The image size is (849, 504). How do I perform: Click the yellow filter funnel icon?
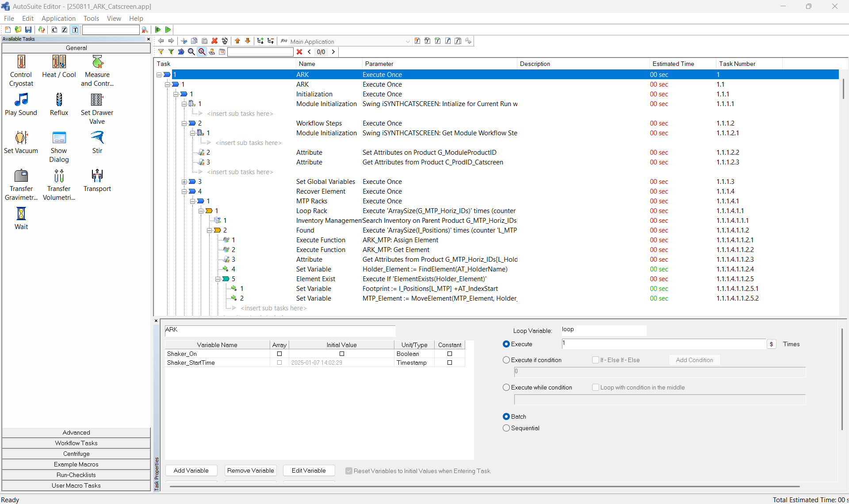click(161, 52)
